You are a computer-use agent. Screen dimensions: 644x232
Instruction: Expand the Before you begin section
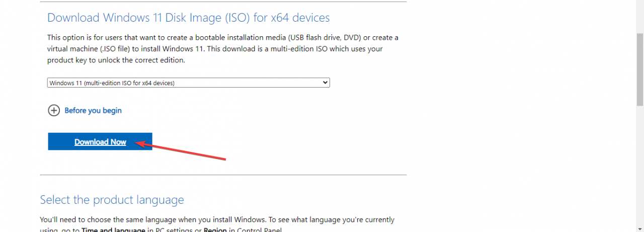click(x=93, y=111)
